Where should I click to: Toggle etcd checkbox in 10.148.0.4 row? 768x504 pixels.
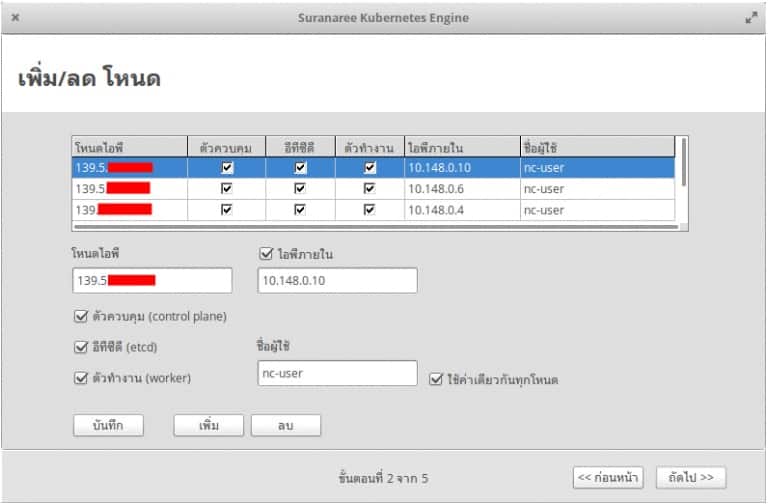pyautogui.click(x=300, y=210)
